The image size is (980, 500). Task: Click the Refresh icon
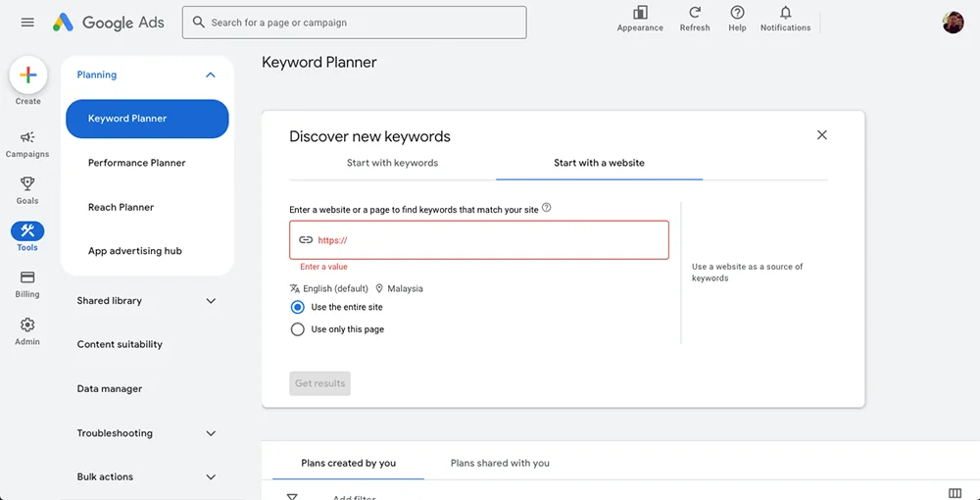coord(695,13)
